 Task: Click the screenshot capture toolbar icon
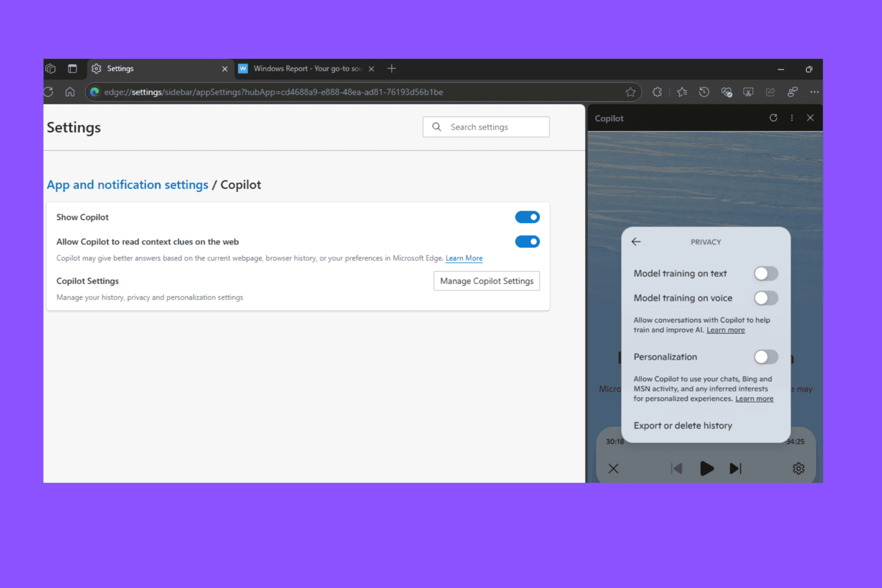tap(748, 92)
